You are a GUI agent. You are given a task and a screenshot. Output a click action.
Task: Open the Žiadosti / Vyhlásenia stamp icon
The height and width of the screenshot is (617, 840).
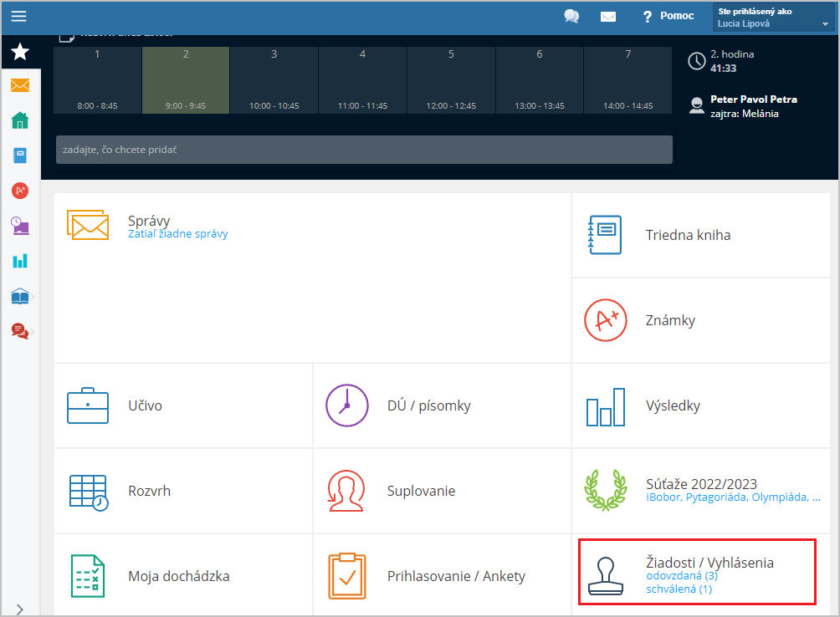606,576
